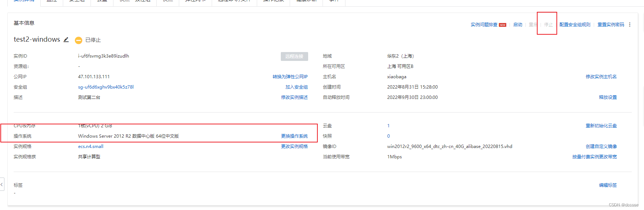
Task: Open 释放设置 link
Action: coord(608,97)
